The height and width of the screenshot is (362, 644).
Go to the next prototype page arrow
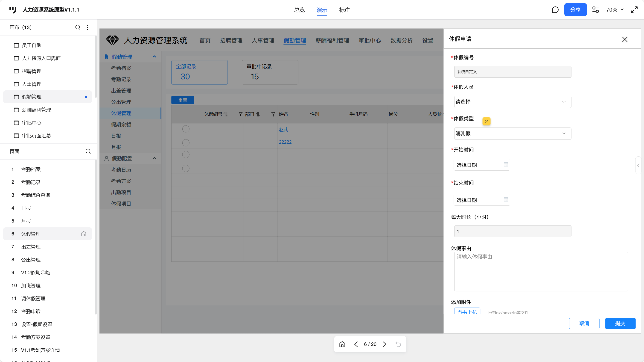[x=385, y=344]
